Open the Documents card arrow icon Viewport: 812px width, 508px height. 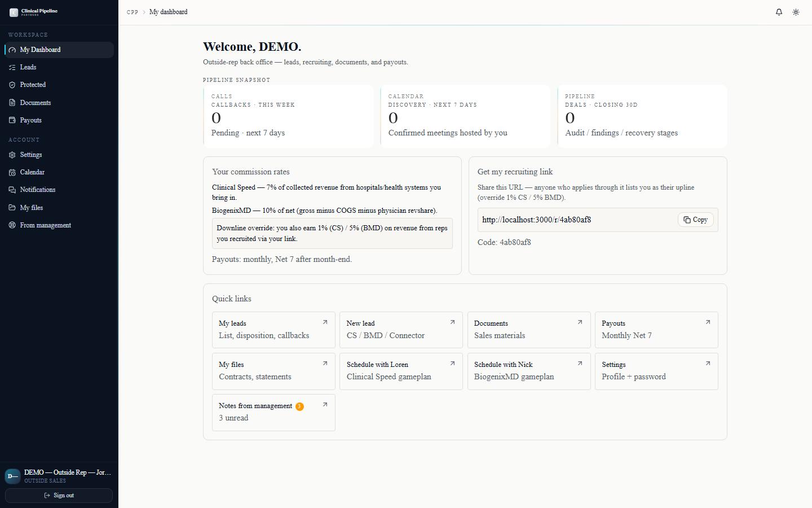click(580, 322)
